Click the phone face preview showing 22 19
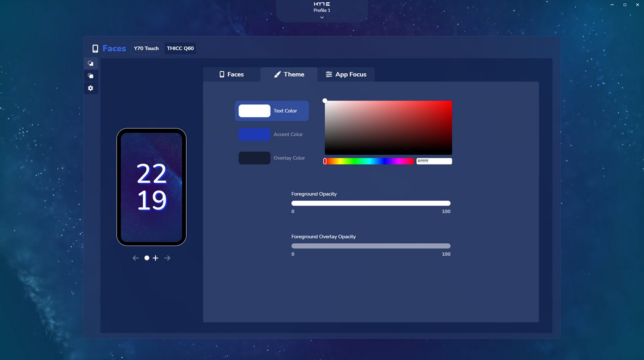 (151, 187)
